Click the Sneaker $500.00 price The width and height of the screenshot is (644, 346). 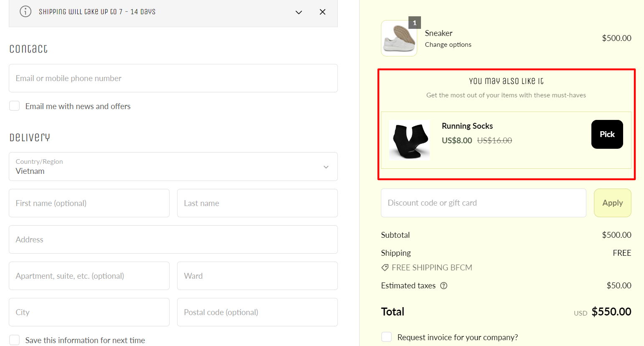[x=616, y=38]
